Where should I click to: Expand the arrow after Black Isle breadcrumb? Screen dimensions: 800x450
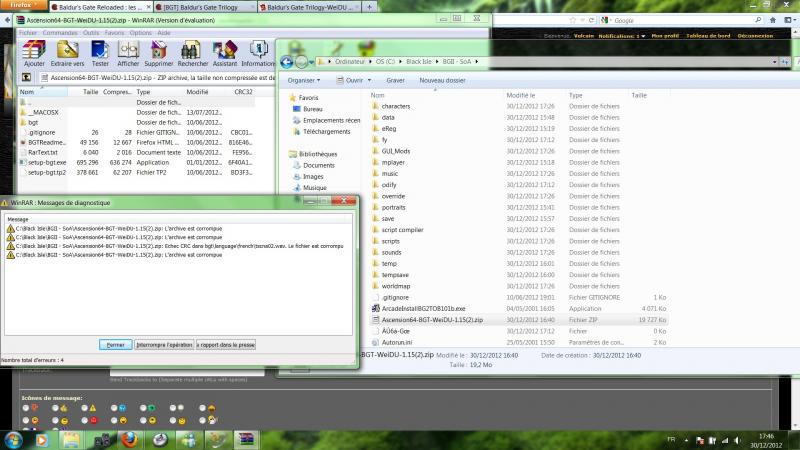click(437, 62)
